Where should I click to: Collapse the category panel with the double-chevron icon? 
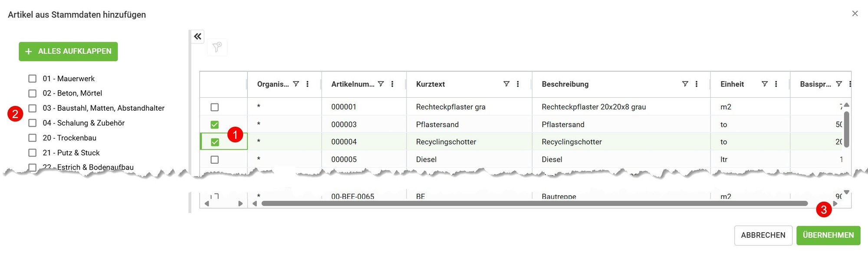[197, 36]
